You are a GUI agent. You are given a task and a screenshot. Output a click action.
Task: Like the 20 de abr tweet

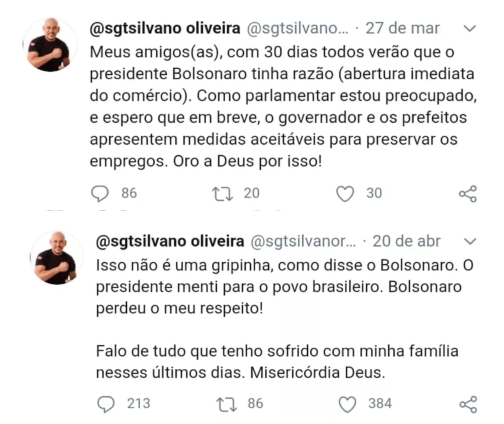coord(347,404)
